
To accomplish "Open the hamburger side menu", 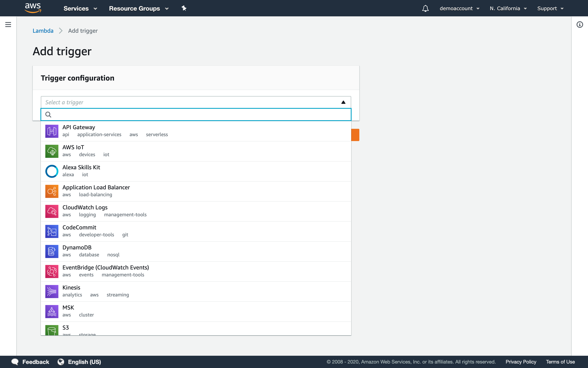I will point(8,25).
